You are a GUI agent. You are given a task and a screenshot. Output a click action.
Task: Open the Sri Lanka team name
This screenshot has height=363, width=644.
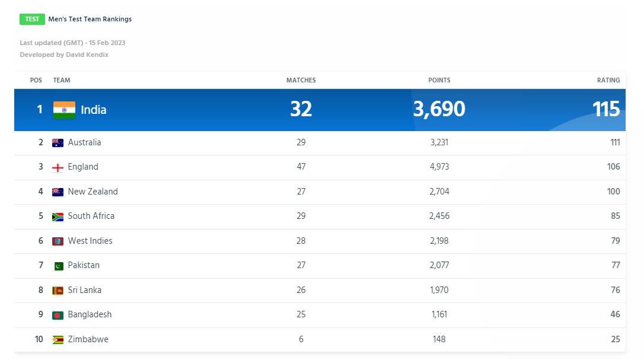pyautogui.click(x=85, y=290)
